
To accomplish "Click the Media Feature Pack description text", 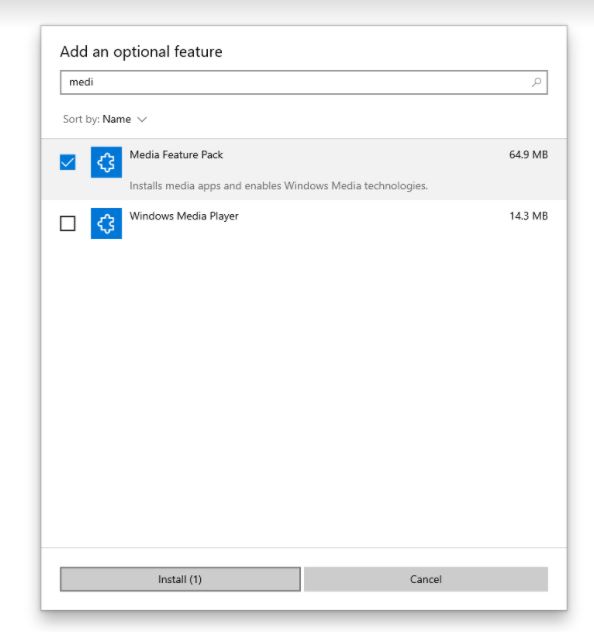I will click(278, 186).
